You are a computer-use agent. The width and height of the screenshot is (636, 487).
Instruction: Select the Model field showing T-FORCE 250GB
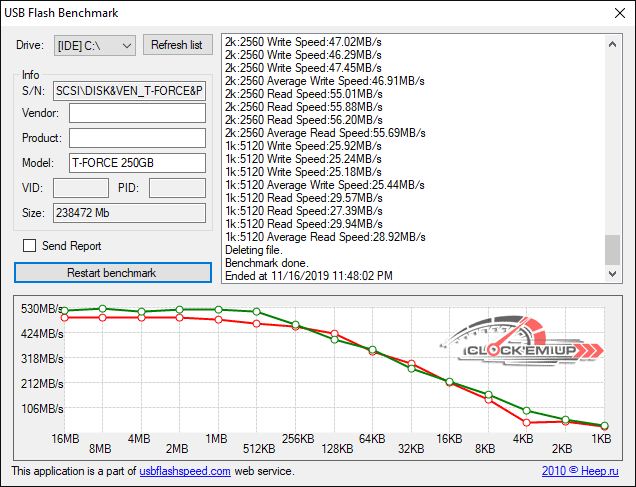pos(137,163)
